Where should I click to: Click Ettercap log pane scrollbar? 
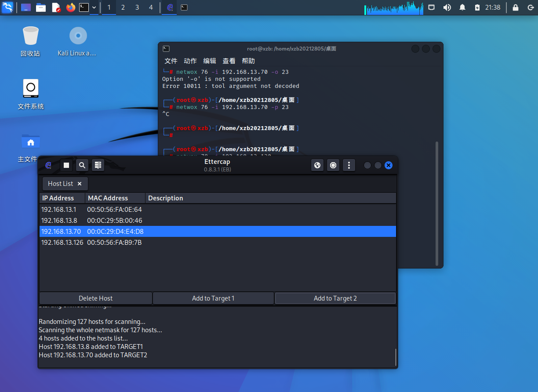click(x=396, y=357)
